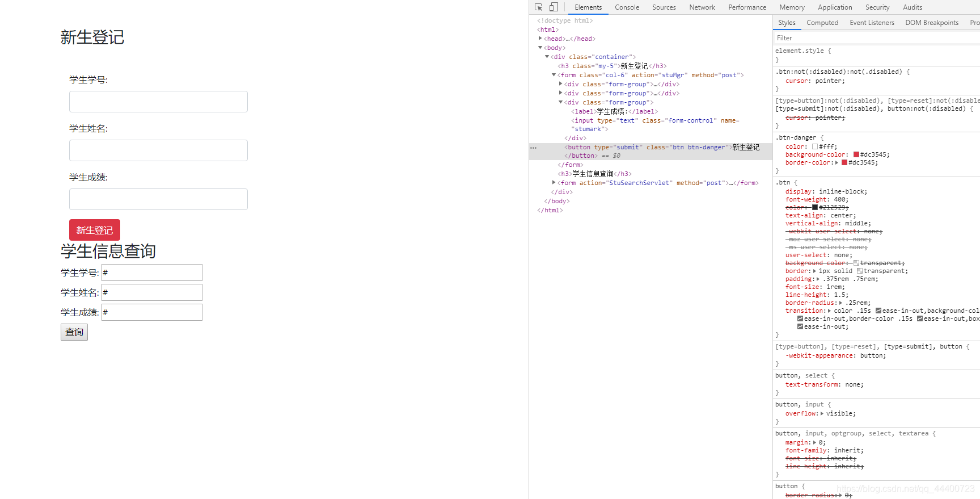Focus the search form 学生姓名 input
The image size is (980, 499).
coord(152,292)
